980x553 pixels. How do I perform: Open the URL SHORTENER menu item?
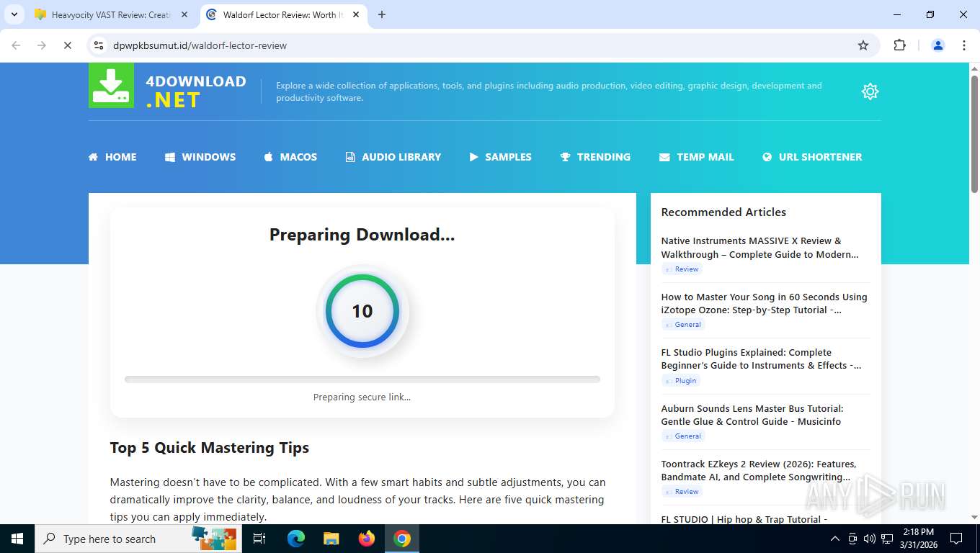pos(812,157)
